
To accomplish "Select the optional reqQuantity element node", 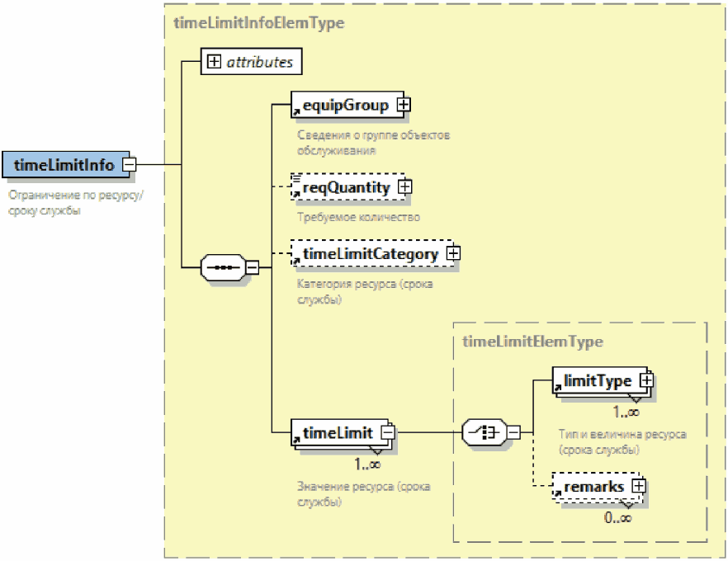I will [x=345, y=188].
